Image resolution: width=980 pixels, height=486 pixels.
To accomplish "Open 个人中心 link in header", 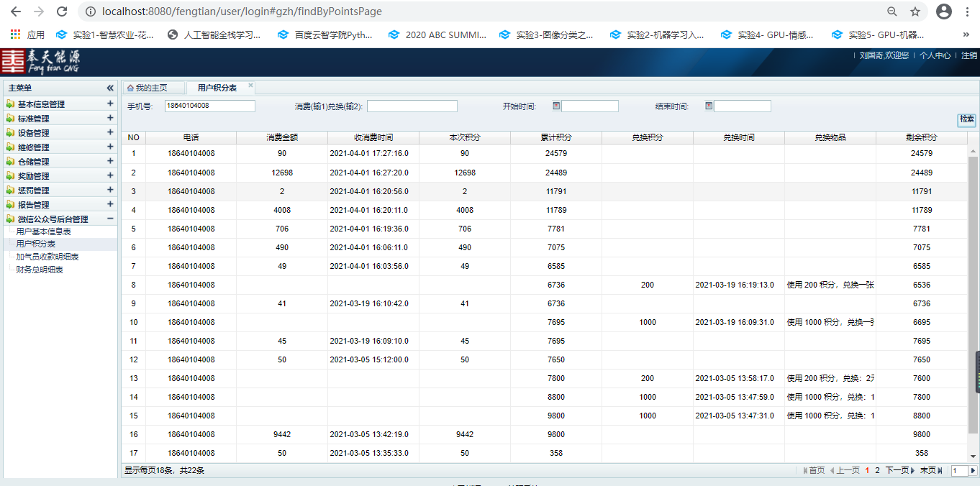I will pyautogui.click(x=935, y=55).
